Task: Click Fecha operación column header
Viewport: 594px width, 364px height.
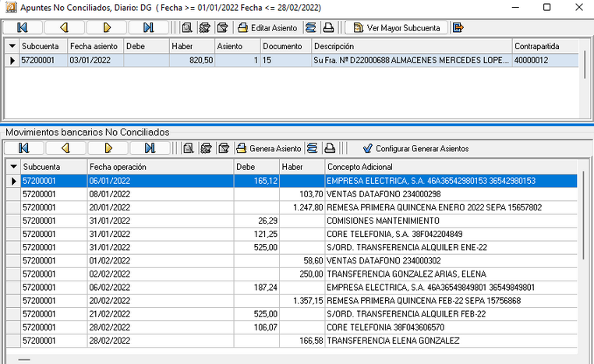Action: click(161, 167)
